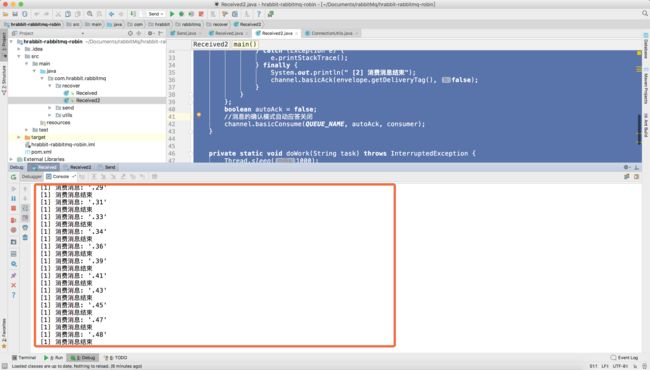Switch to Received2 debug session tab
Screen dimensions: 650x370
[x=80, y=167]
